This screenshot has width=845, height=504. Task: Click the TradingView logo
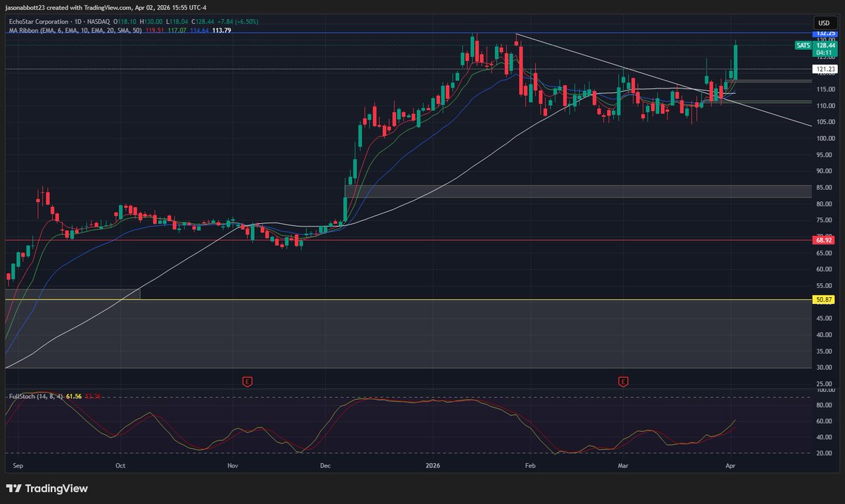point(46,489)
